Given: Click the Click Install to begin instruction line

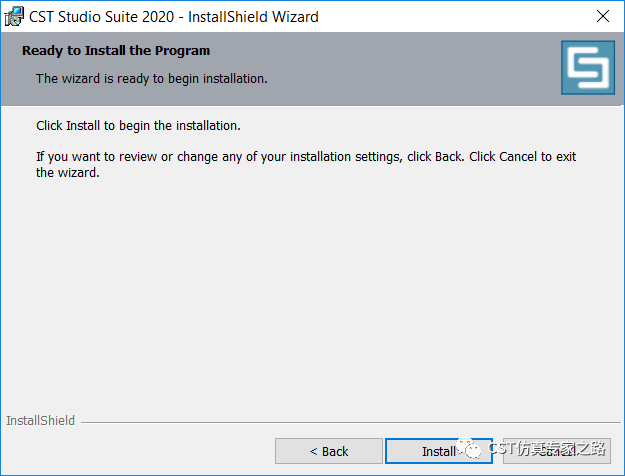Looking at the screenshot, I should [x=138, y=126].
